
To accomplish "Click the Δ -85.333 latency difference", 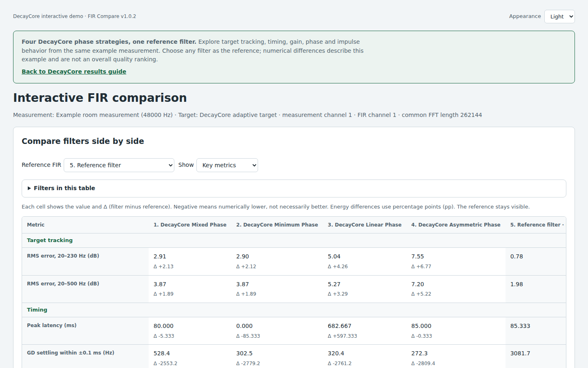I will pyautogui.click(x=248, y=336).
